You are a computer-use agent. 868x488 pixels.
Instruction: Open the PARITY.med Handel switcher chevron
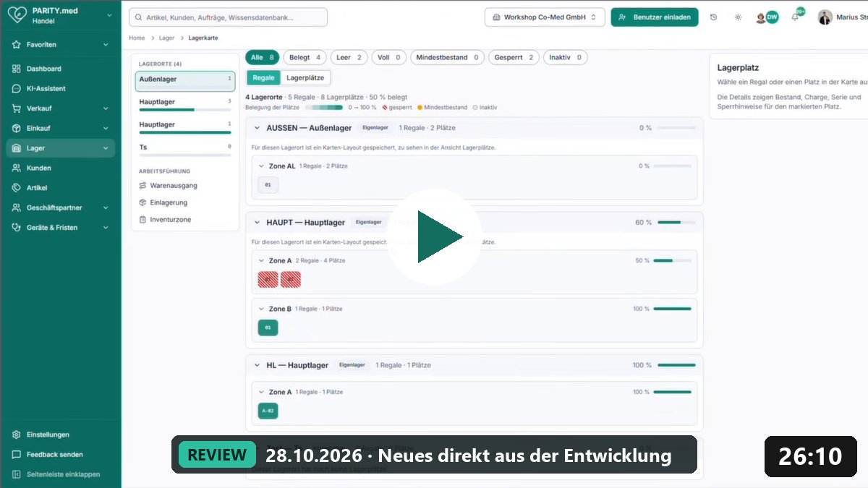point(109,15)
